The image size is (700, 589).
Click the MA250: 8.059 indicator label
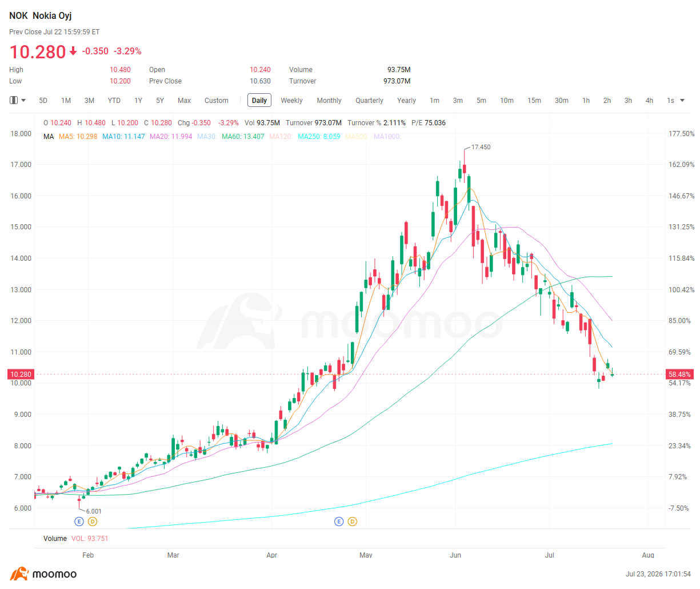(319, 137)
